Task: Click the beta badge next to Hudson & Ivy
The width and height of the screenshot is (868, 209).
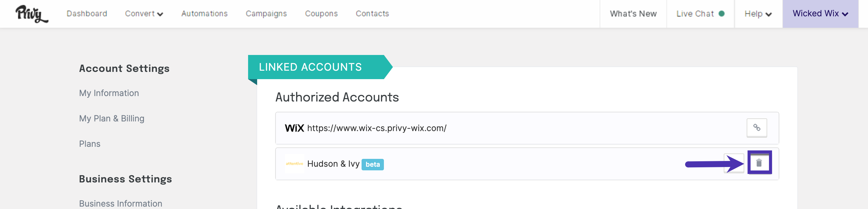Action: [372, 165]
